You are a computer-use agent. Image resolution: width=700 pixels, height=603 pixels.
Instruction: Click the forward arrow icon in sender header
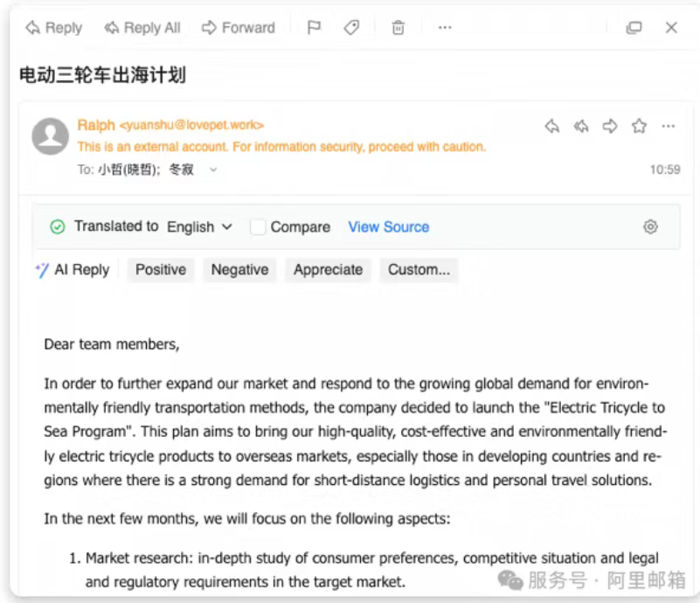610,127
